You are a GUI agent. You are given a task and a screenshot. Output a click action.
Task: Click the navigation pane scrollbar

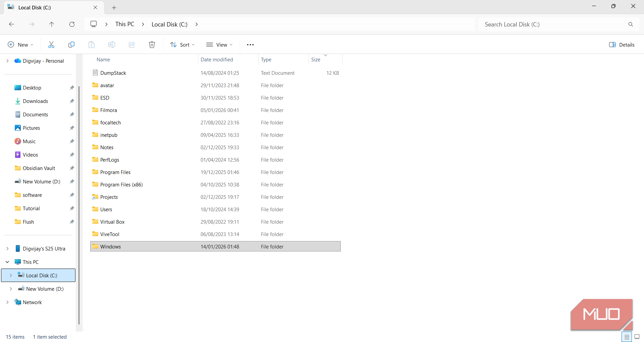coord(79,205)
